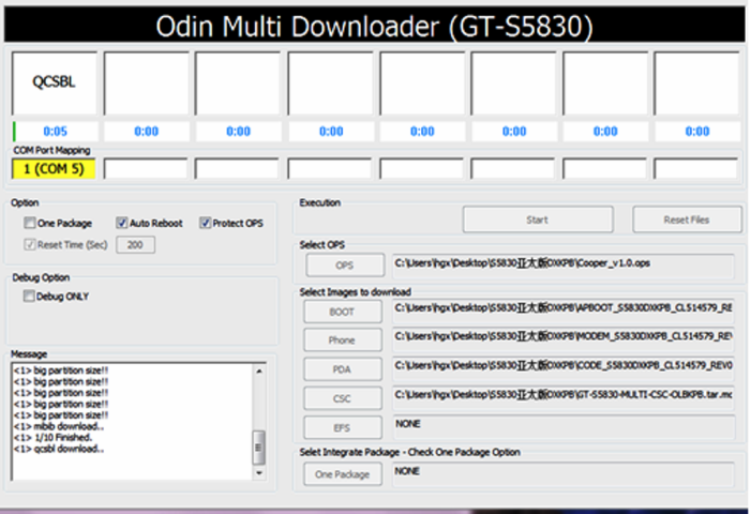The height and width of the screenshot is (514, 750).
Task: Click the MULTI-CSC file path field
Action: [563, 398]
